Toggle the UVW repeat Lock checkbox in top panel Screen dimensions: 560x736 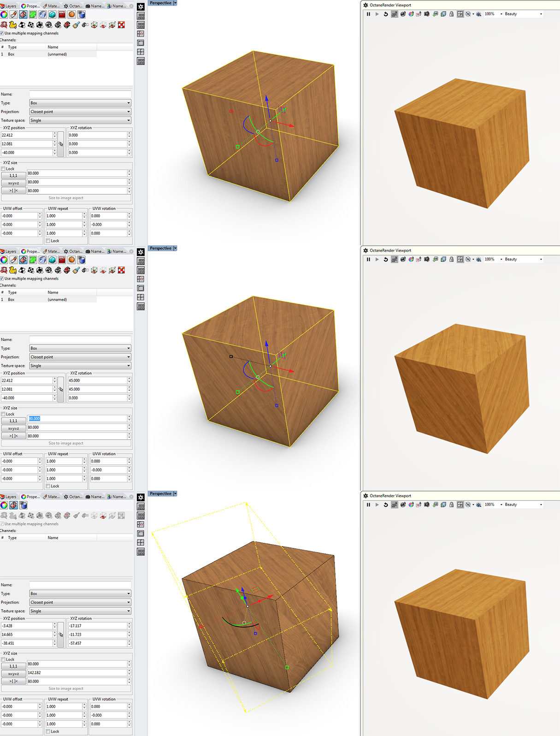click(48, 241)
